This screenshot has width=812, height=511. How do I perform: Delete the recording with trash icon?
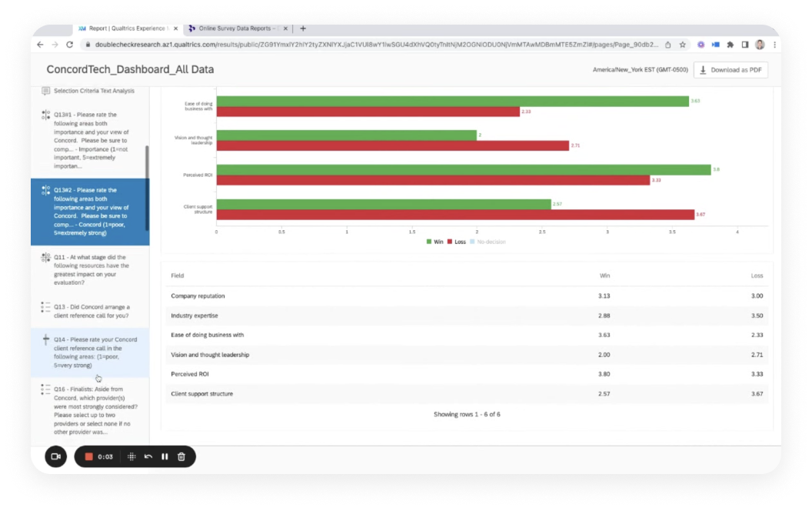pos(181,456)
